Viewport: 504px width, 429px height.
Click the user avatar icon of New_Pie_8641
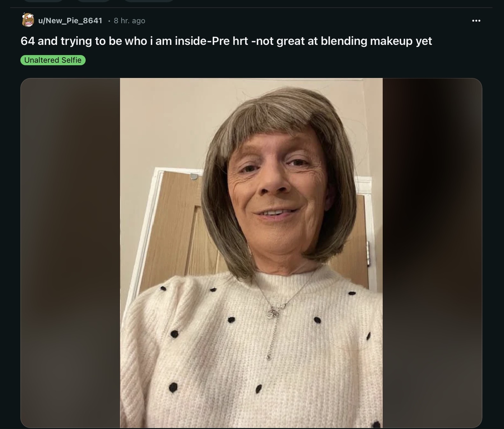pos(28,20)
